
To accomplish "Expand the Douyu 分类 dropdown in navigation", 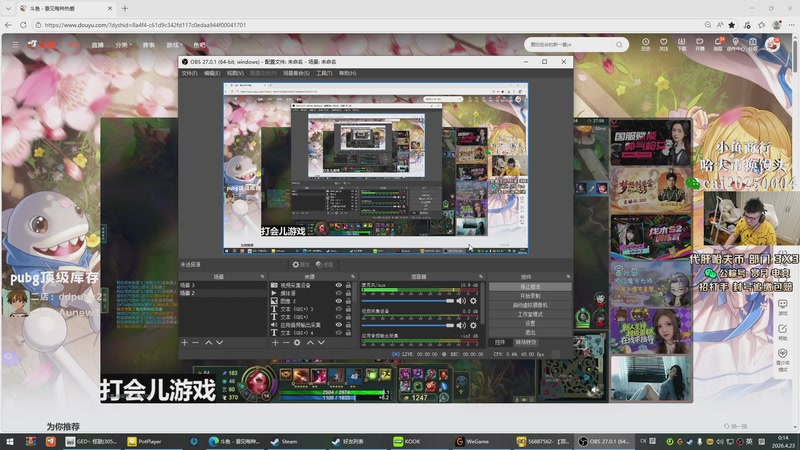I will tap(123, 45).
